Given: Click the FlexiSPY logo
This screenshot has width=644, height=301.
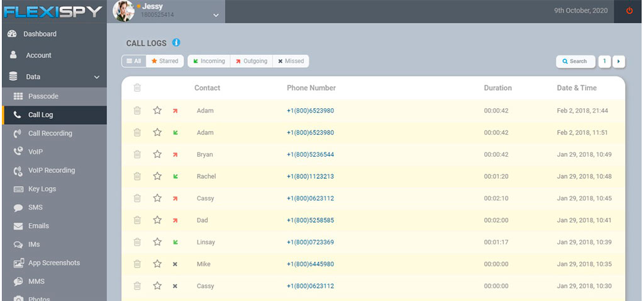Looking at the screenshot, I should tap(53, 12).
